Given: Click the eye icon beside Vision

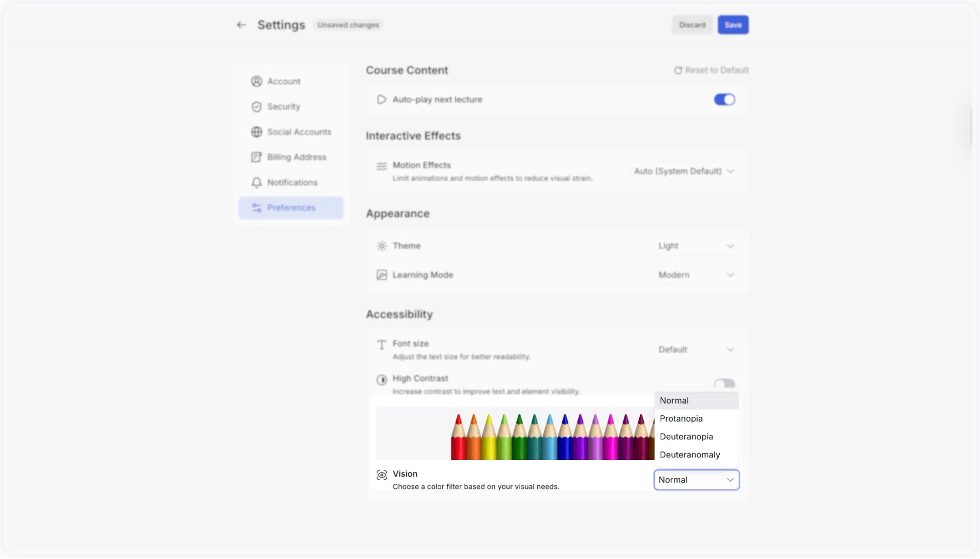Looking at the screenshot, I should 381,475.
